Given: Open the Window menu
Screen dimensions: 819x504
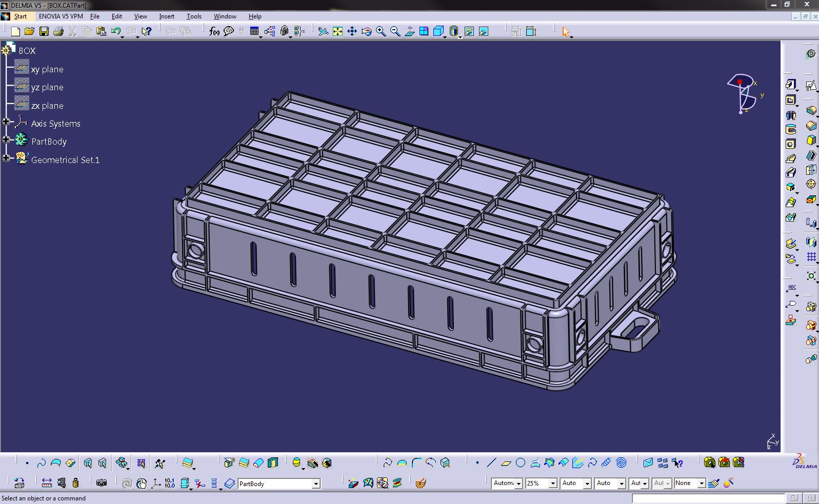Looking at the screenshot, I should [x=225, y=16].
